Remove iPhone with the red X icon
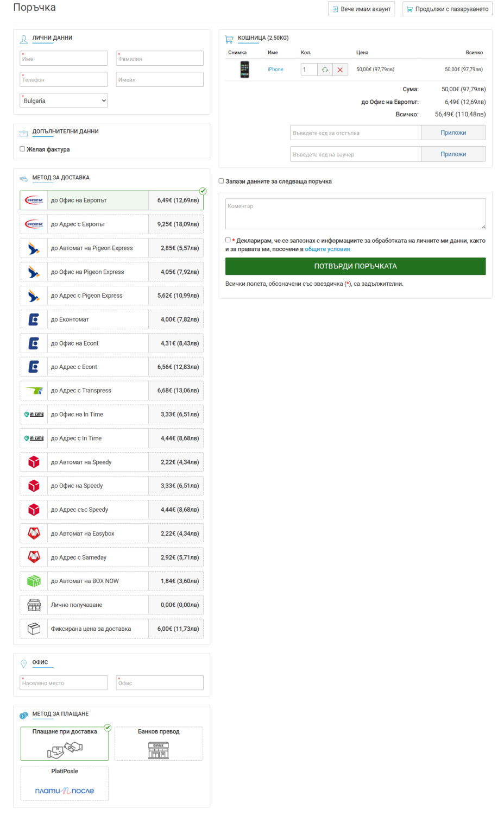The image size is (504, 815). pyautogui.click(x=340, y=70)
